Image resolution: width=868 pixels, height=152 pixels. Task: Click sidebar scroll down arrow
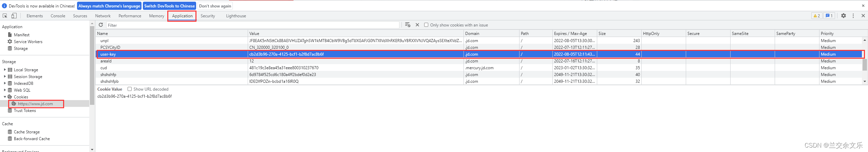tap(92, 149)
